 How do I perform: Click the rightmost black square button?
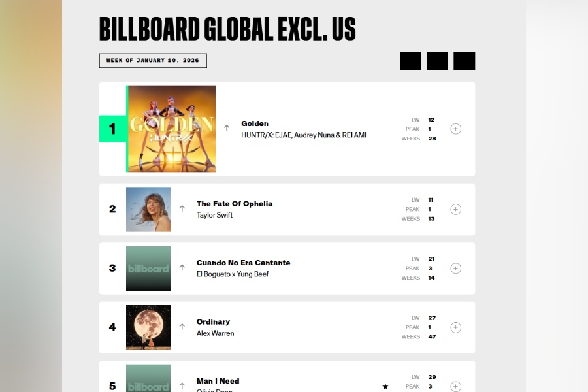tap(464, 61)
